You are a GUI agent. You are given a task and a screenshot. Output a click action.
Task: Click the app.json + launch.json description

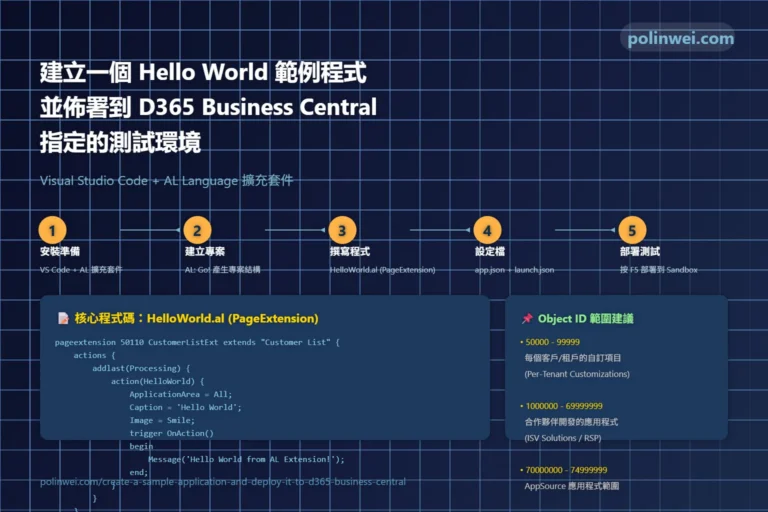coord(514,269)
